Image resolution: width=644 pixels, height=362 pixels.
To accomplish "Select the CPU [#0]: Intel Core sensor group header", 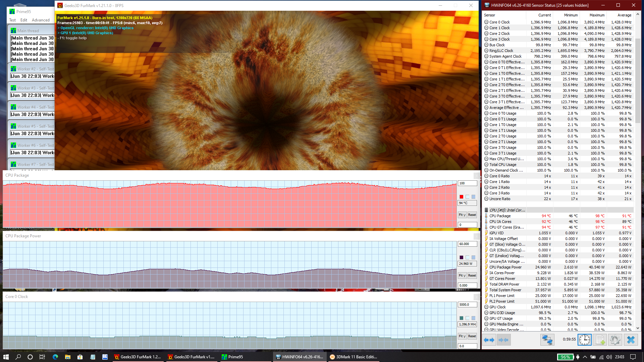I will click(x=507, y=210).
